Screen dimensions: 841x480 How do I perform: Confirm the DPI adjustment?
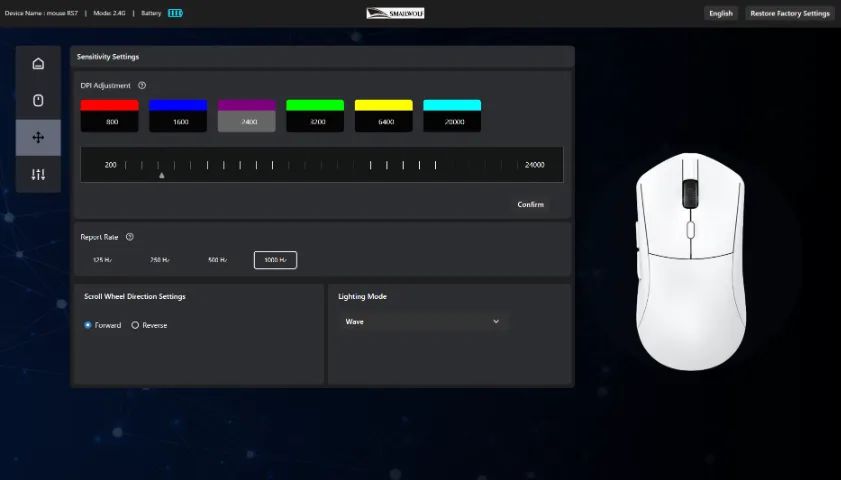(530, 204)
